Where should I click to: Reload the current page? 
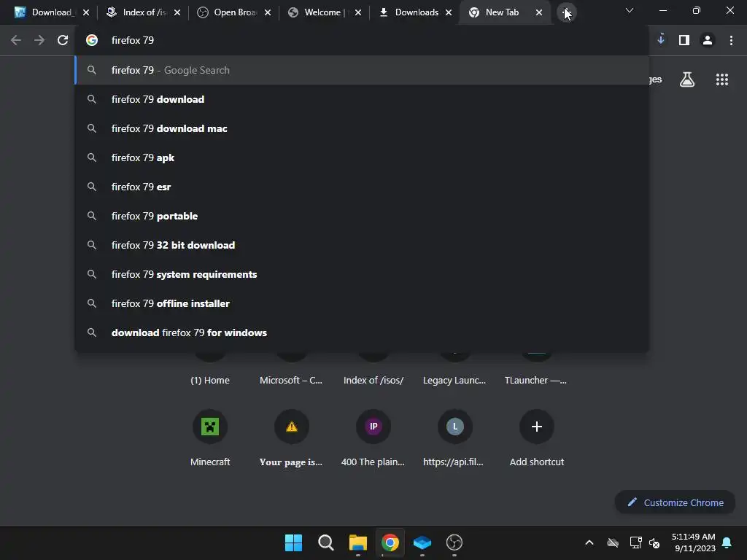coord(63,41)
